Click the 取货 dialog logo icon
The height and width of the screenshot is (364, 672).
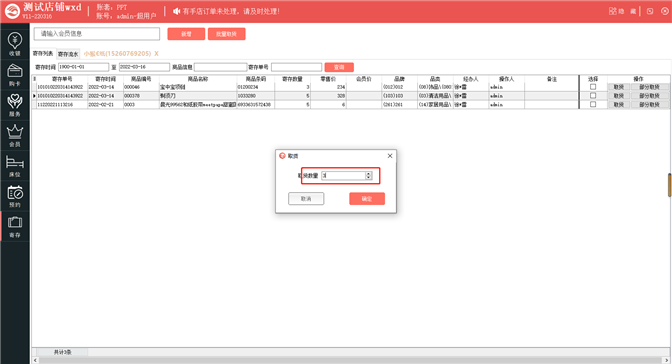(x=282, y=156)
